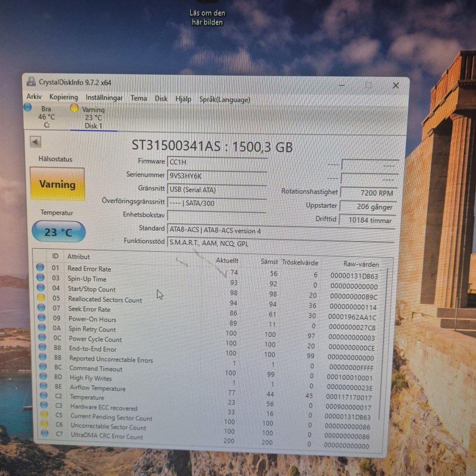Click the status icon for UltraDMA CRC Error Count

click(45, 433)
